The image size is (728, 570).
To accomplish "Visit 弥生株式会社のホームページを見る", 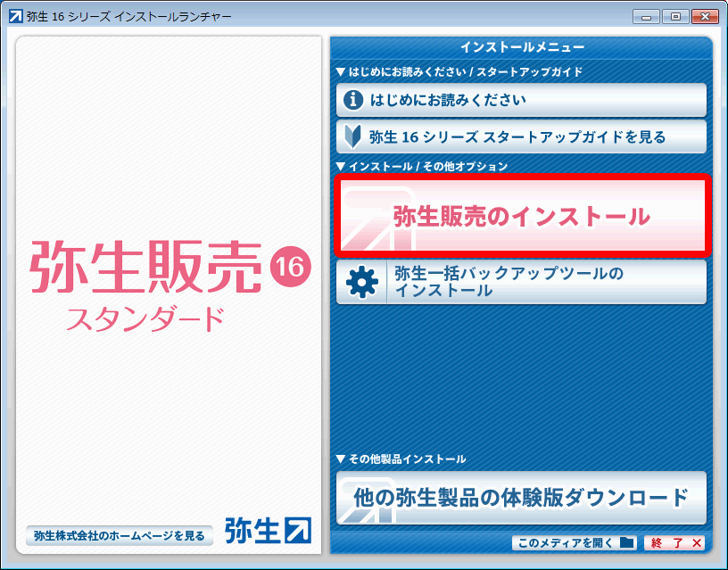I will tap(120, 535).
